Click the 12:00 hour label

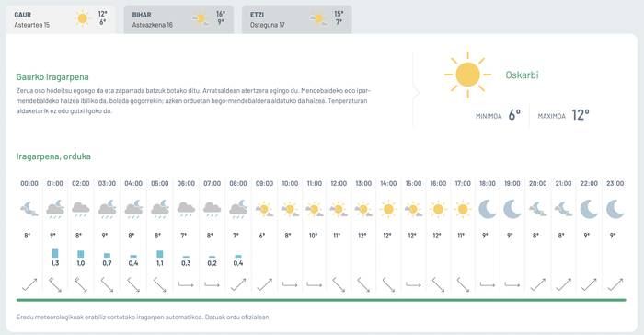[339, 183]
